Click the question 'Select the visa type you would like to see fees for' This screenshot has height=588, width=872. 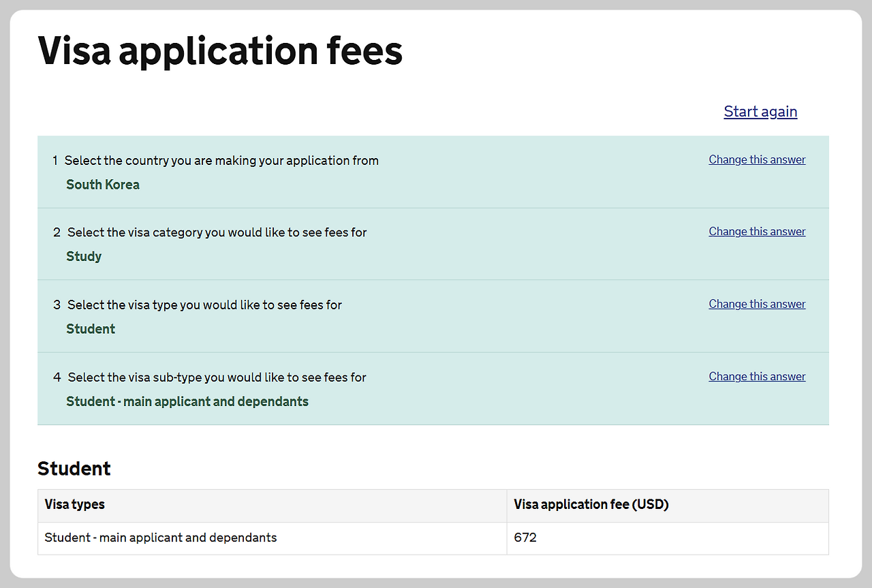[204, 305]
